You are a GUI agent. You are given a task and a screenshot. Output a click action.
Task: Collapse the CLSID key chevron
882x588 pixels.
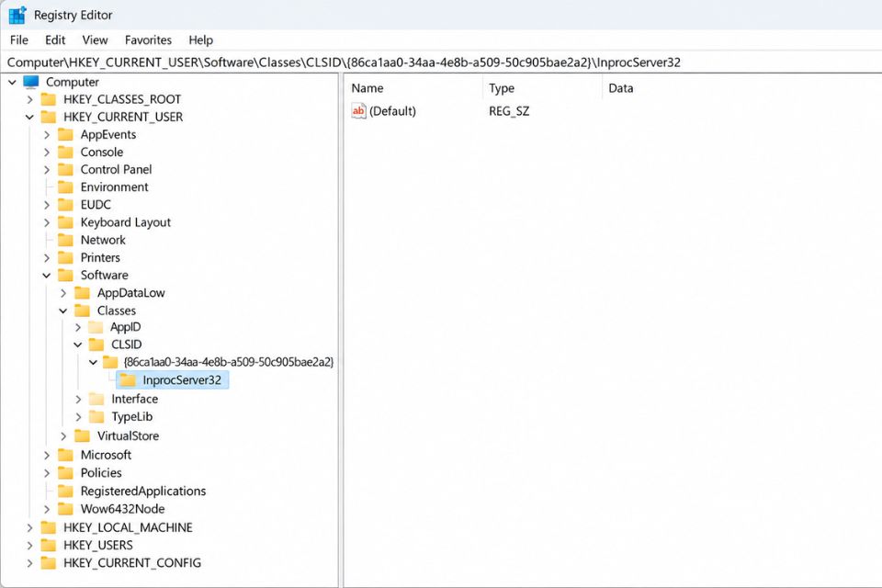click(78, 345)
